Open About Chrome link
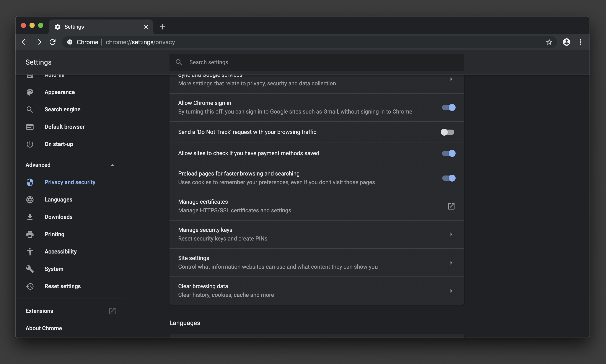Viewport: 606px width, 364px height. coord(44,328)
